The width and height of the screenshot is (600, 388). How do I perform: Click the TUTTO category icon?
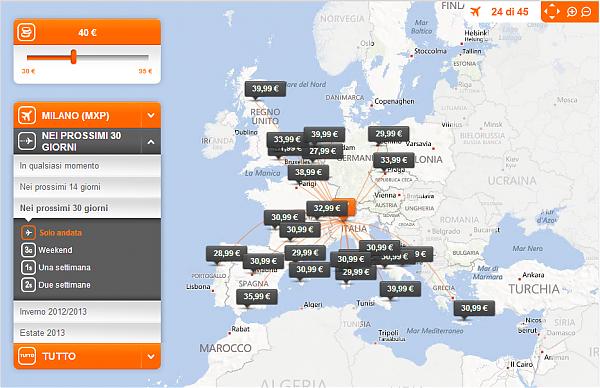tap(27, 356)
